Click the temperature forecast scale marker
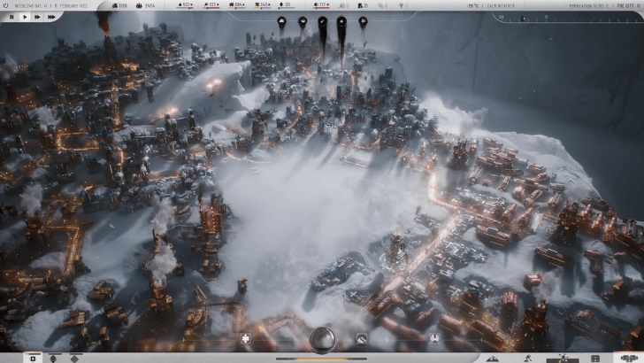This screenshot has width=644, height=363. [523, 19]
